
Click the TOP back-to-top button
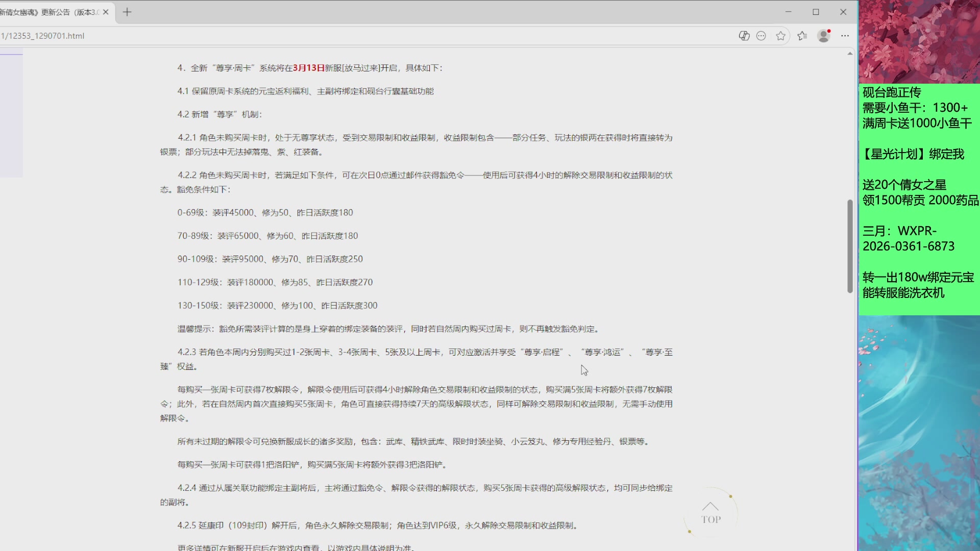[x=710, y=513]
